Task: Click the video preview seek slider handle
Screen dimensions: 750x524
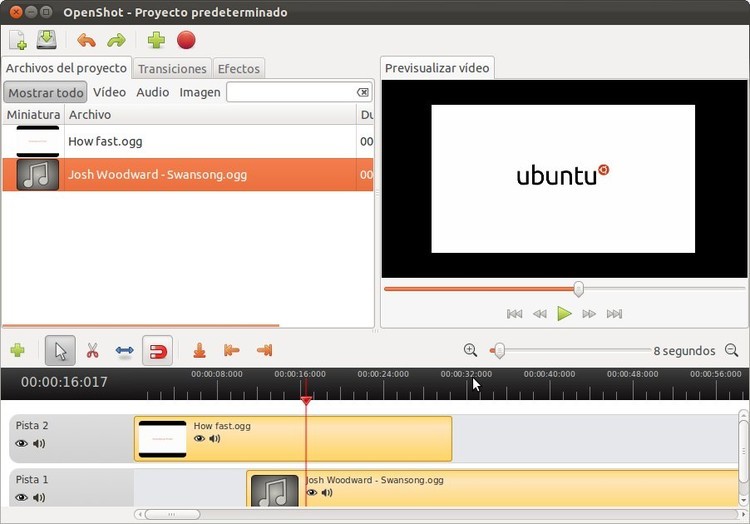Action: (x=578, y=289)
